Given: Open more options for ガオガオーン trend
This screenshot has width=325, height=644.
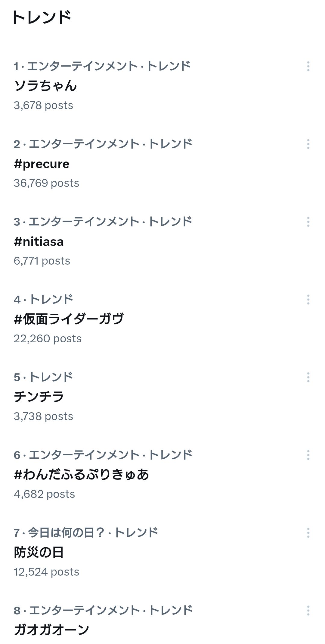Looking at the screenshot, I should click(x=308, y=611).
